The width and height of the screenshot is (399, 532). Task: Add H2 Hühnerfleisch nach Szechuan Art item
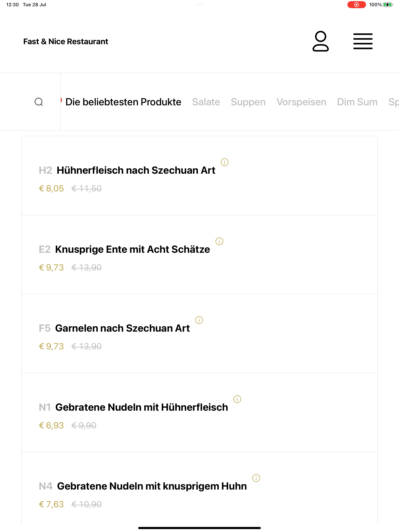[199, 176]
